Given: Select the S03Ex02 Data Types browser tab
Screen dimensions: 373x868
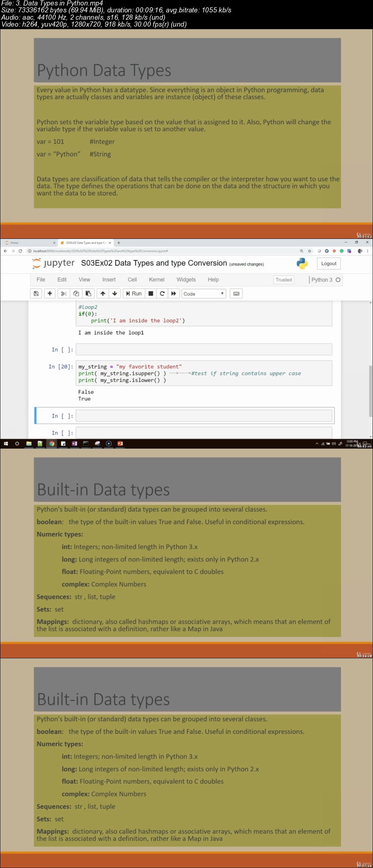Looking at the screenshot, I should click(x=86, y=243).
